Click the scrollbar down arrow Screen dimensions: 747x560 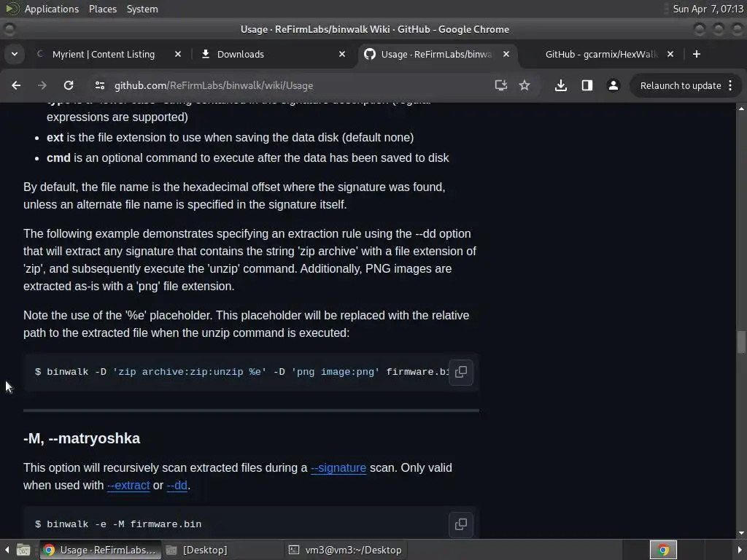(741, 533)
